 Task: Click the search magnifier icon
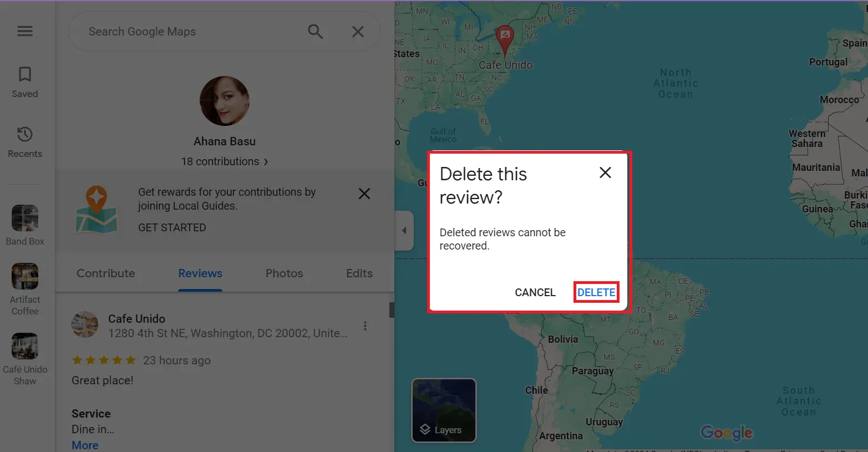coord(315,32)
